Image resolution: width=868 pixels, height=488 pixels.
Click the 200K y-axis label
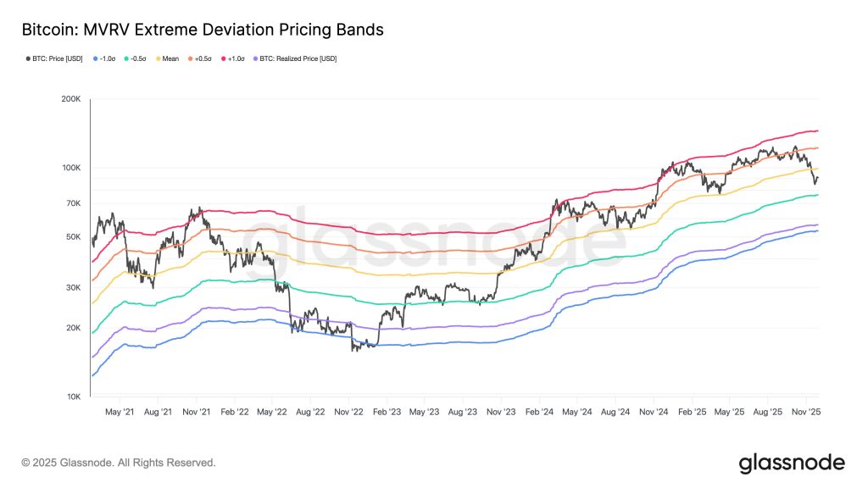coord(70,99)
